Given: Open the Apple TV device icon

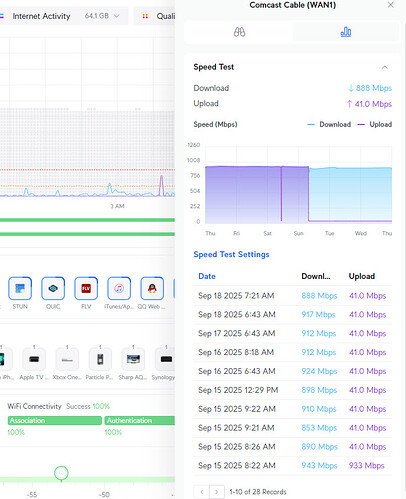Looking at the screenshot, I should (x=34, y=359).
